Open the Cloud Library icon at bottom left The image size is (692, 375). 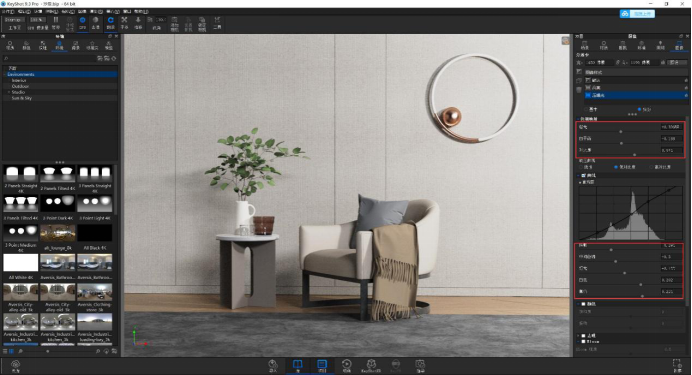click(15, 366)
